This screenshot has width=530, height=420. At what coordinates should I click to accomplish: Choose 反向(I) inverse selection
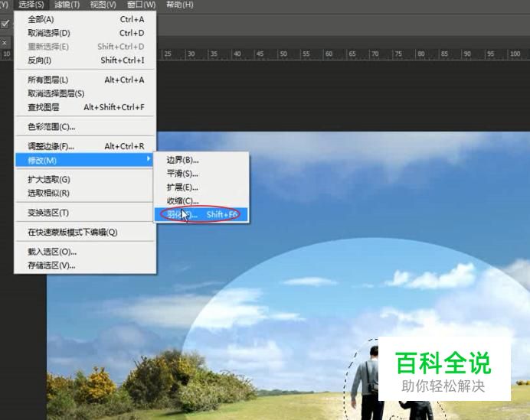[x=85, y=60]
